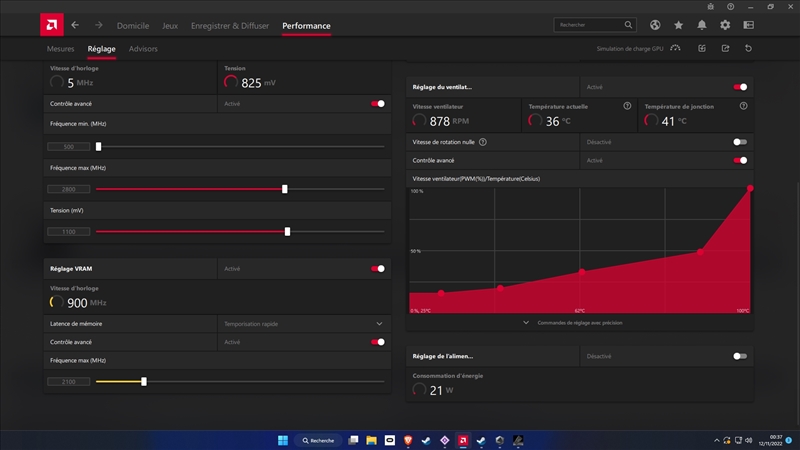This screenshot has height=450, width=800.
Task: Go back with the left arrow
Action: 75,25
